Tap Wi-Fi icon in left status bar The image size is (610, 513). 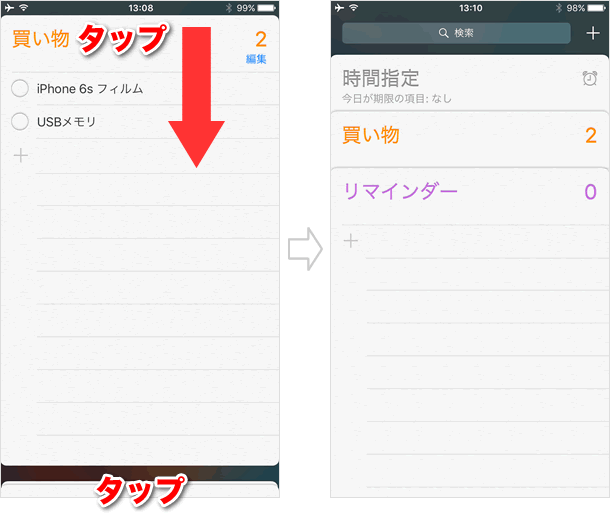(24, 7)
